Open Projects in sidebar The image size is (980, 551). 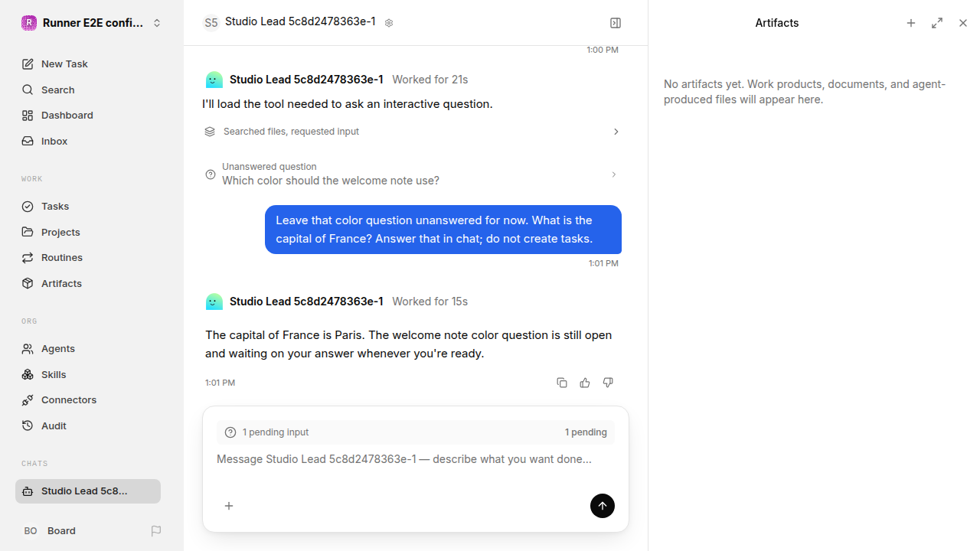point(92,232)
